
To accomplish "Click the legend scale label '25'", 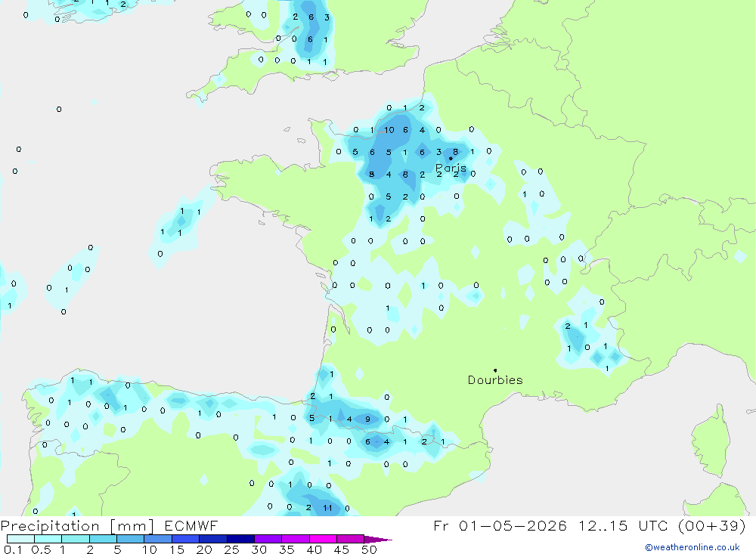I will click(x=232, y=549).
